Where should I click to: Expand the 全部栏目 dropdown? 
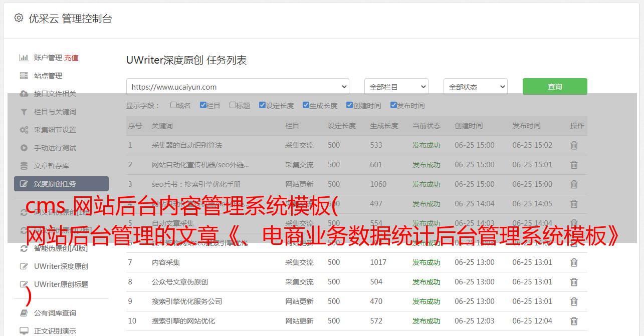tap(396, 87)
